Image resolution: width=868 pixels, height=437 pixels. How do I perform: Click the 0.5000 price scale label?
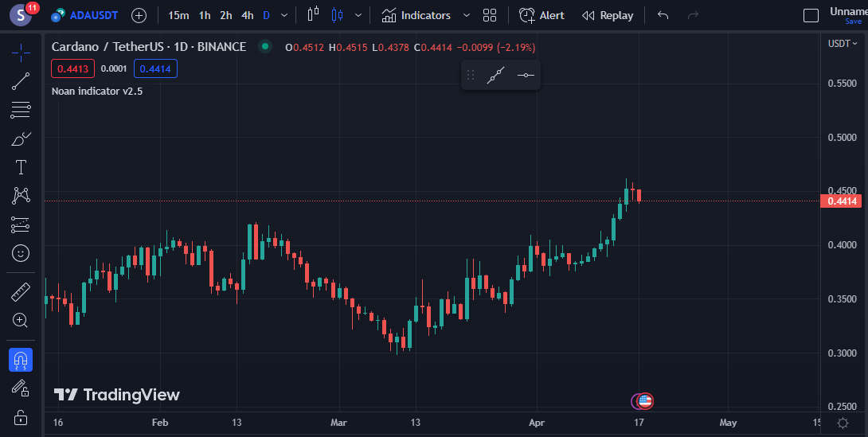click(843, 137)
